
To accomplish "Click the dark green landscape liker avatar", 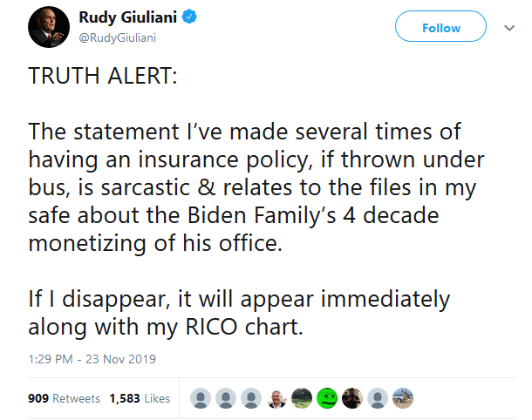I will [302, 398].
